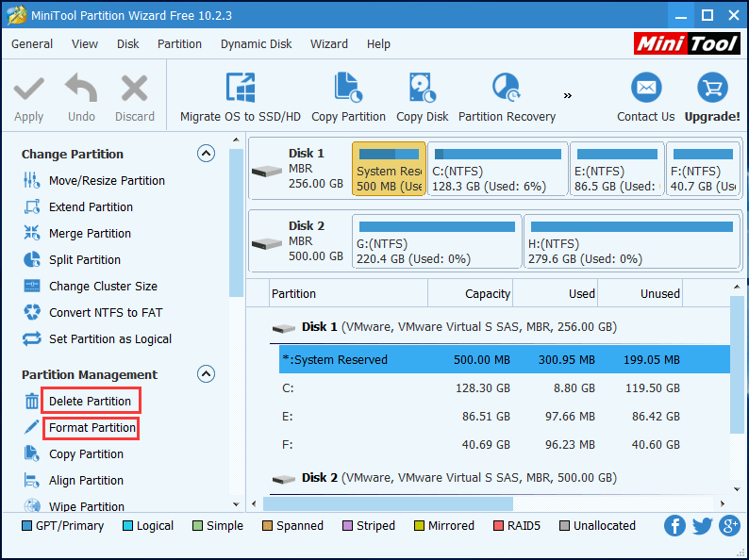
Task: Select the E: partition row
Action: click(505, 417)
